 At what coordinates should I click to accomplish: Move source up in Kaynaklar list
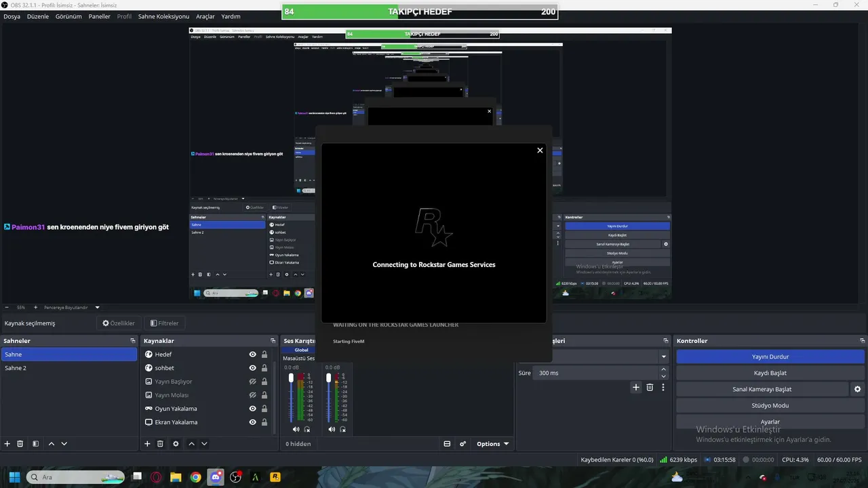coord(191,444)
